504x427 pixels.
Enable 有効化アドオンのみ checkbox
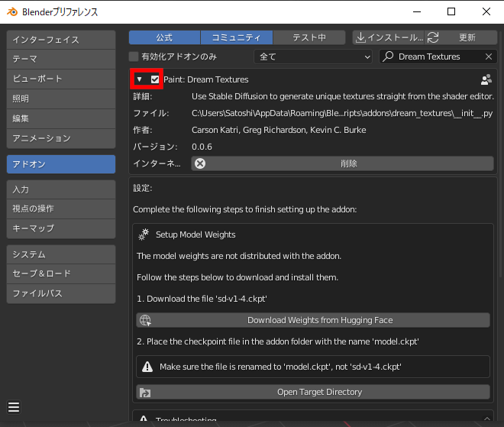coord(134,57)
